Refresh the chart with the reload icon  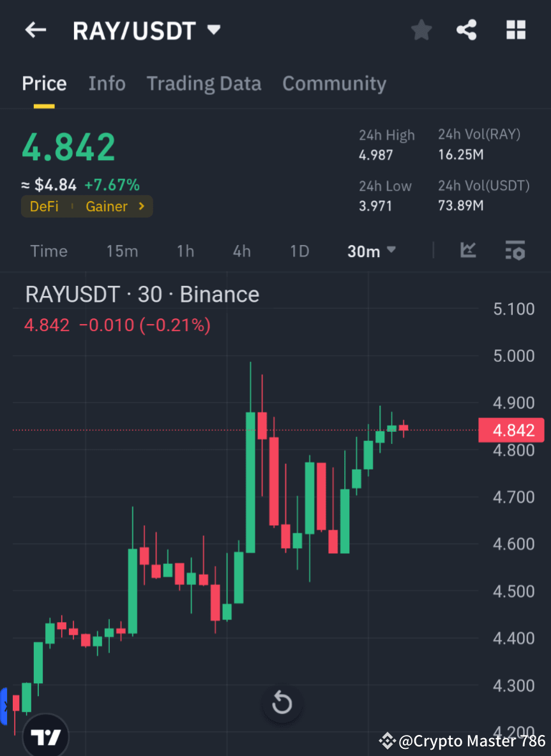click(x=282, y=704)
